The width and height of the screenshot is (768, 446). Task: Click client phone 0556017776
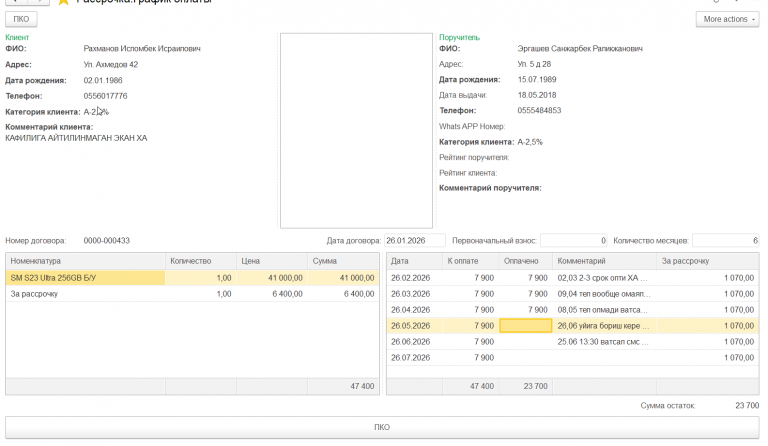pos(105,96)
